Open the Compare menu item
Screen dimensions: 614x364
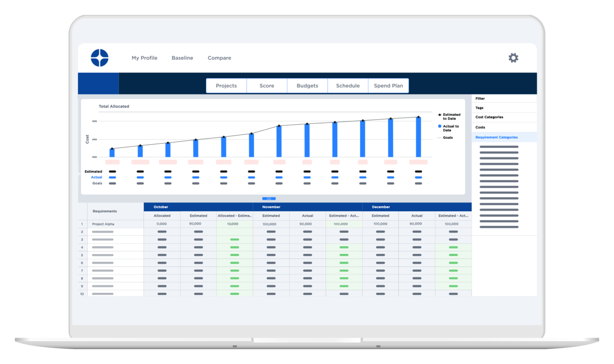coord(219,58)
